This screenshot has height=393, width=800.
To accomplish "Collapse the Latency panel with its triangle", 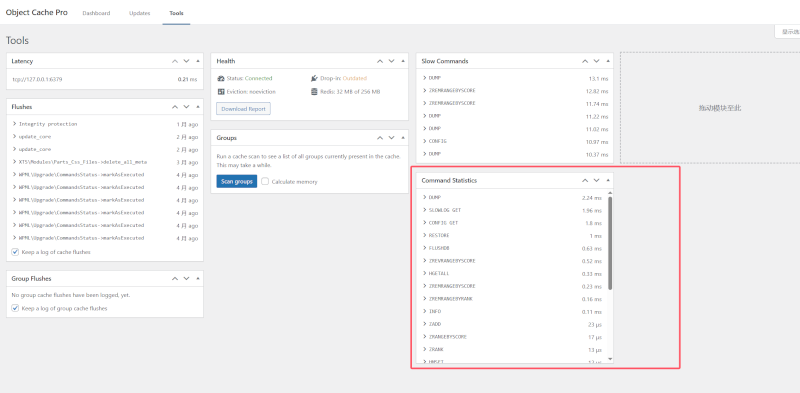I will pos(198,61).
